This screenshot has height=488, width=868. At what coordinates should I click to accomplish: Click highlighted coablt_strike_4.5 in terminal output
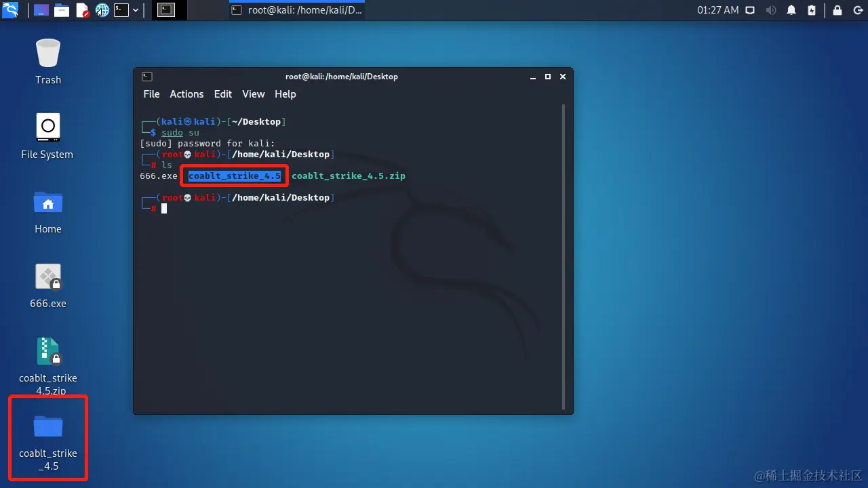click(235, 176)
